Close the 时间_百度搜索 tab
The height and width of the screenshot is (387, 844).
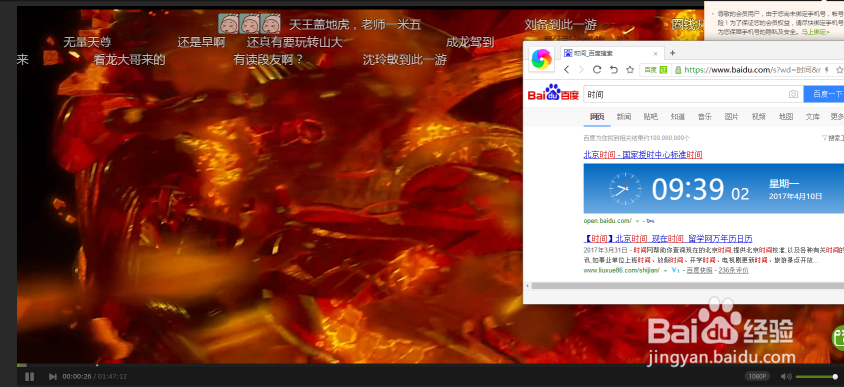[x=656, y=53]
